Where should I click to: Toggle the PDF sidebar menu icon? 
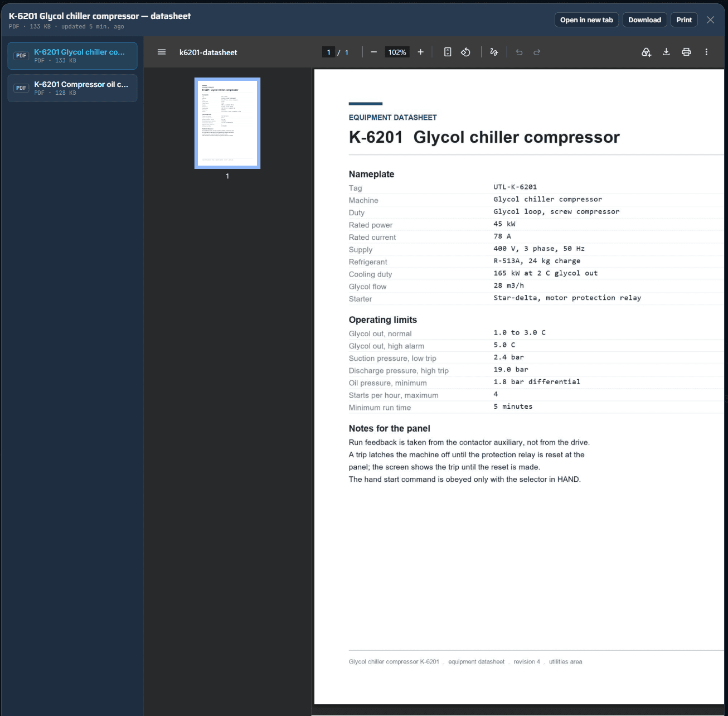pos(162,52)
